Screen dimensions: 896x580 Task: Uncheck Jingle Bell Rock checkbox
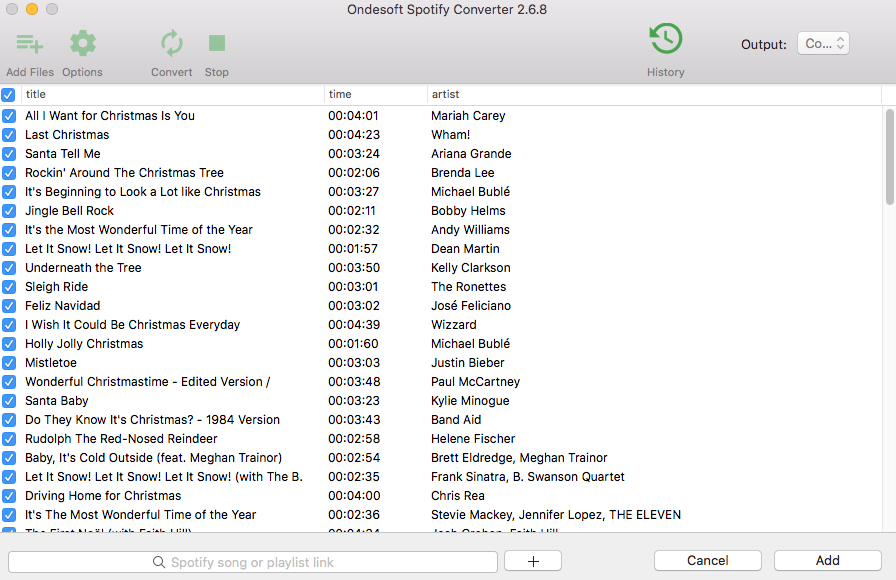coord(9,211)
